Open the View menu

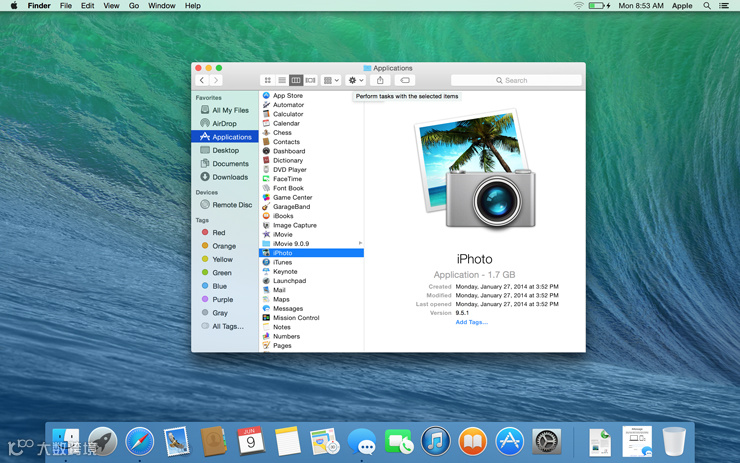(x=111, y=6)
